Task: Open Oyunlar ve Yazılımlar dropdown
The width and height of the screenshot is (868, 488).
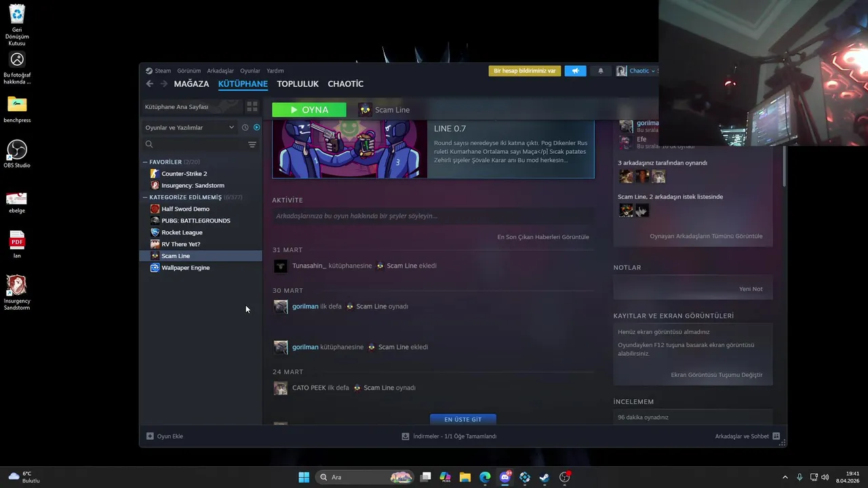Action: point(189,127)
